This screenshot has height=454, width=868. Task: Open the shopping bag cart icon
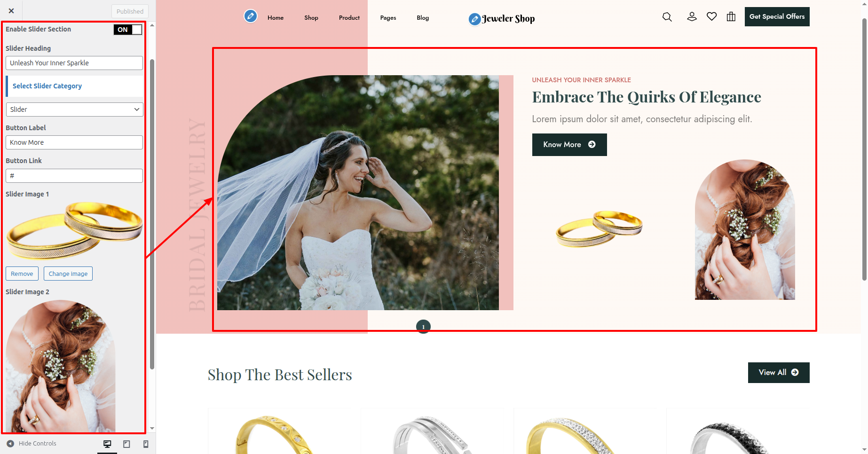pyautogui.click(x=731, y=16)
